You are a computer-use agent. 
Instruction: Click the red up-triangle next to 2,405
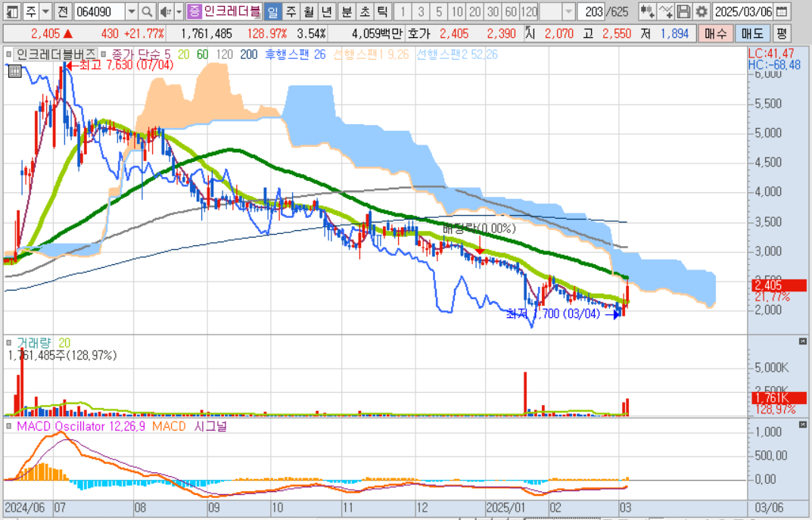[67, 33]
